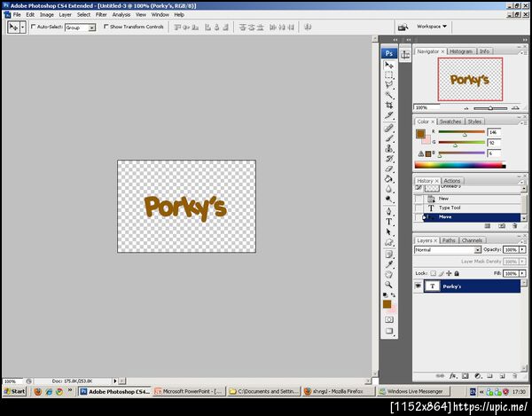Enable the Auto-Select checkbox
532x416 pixels.
pyautogui.click(x=34, y=27)
